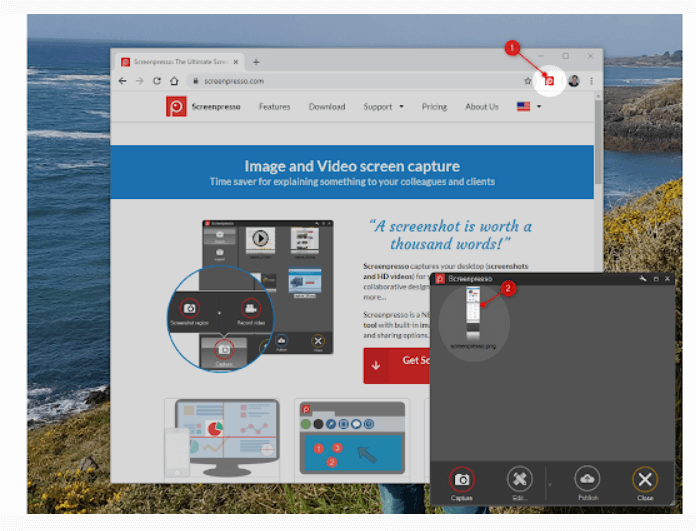This screenshot has width=696, height=531.
Task: Click the product screenshot illustration on webpage
Action: [x=250, y=296]
